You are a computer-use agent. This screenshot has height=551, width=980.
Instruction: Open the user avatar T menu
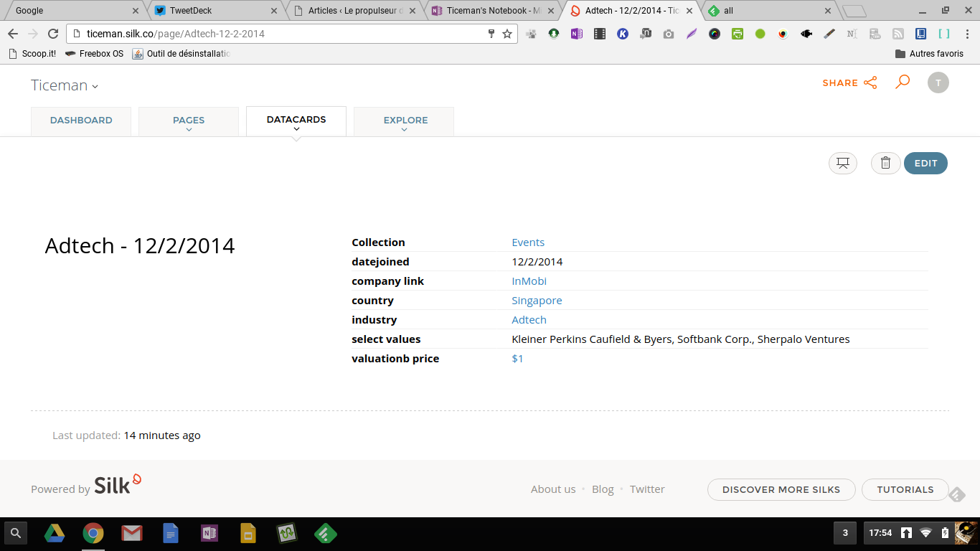pyautogui.click(x=938, y=83)
